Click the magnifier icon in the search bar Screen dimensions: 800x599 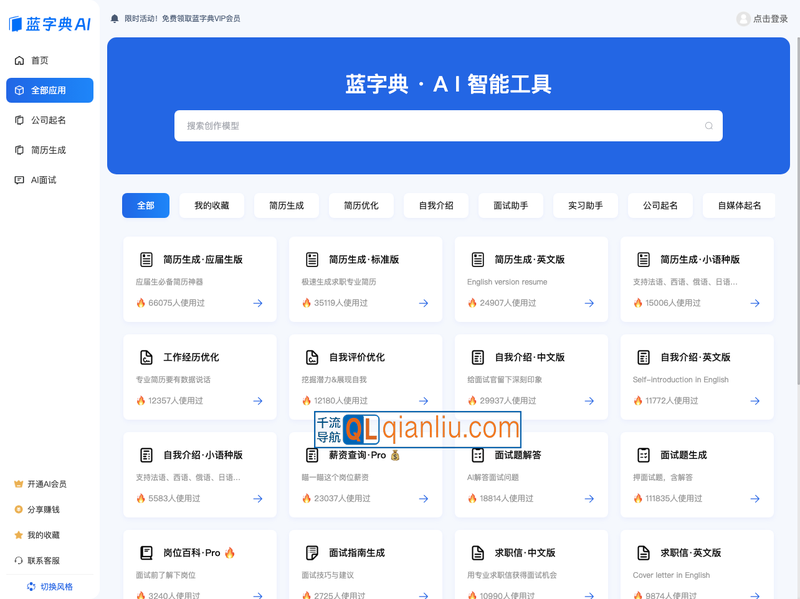[x=707, y=125]
